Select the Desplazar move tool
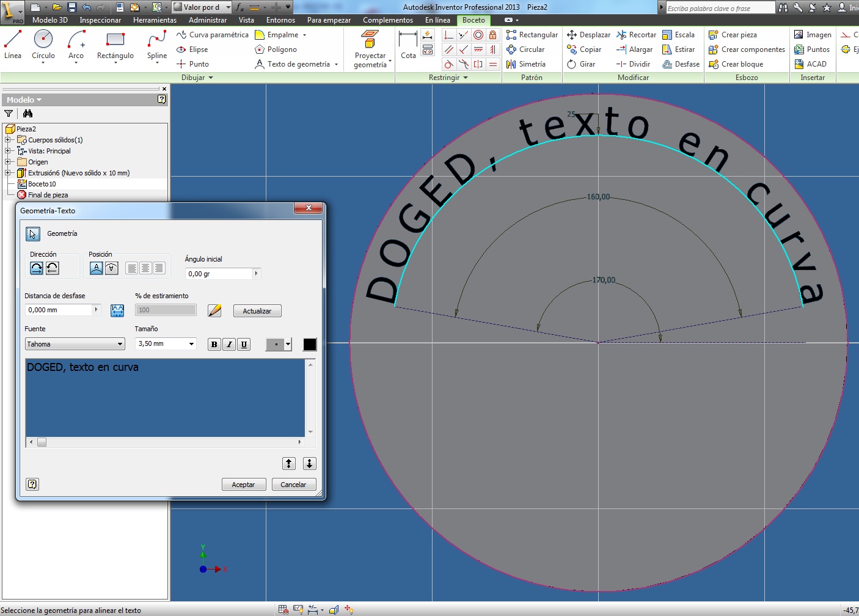 589,35
